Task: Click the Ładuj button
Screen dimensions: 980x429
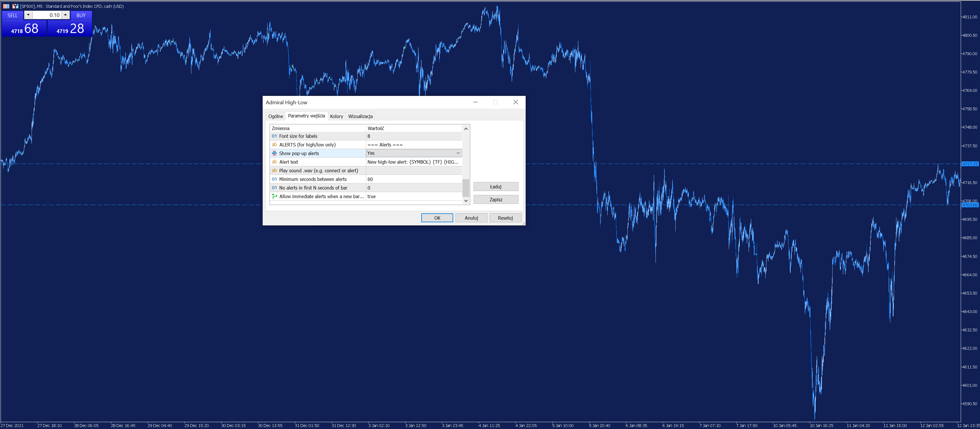Action: click(x=496, y=187)
